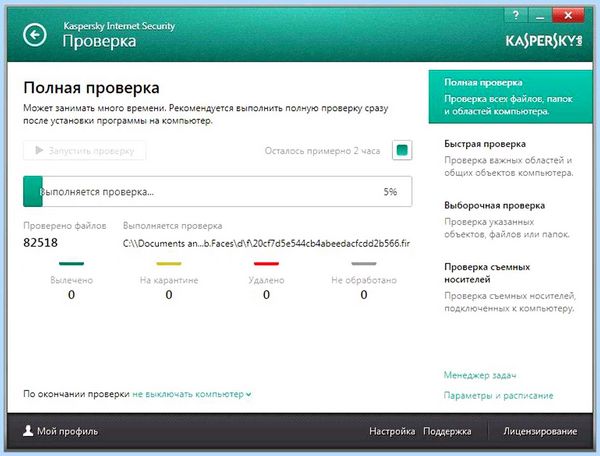Click Осталось примерно 2 часа text
600x456 pixels.
point(322,151)
